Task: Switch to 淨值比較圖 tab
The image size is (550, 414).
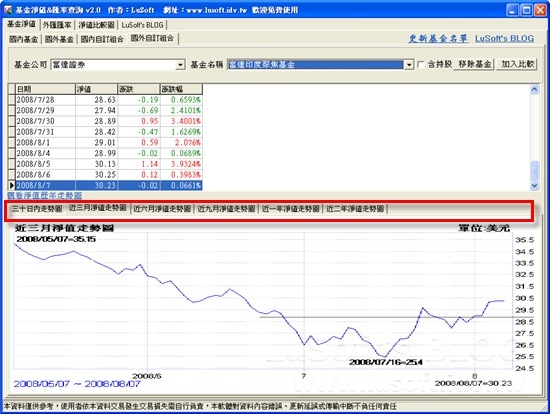Action: [x=96, y=25]
